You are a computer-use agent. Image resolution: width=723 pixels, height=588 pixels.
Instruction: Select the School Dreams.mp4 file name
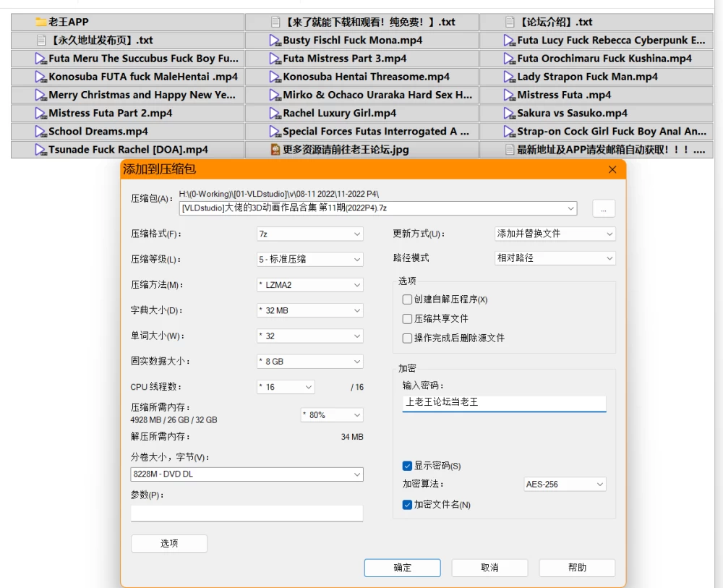98,132
